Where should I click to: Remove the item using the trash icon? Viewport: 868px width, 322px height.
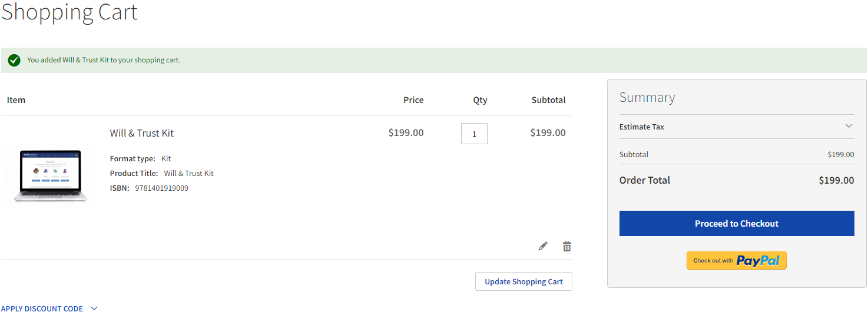point(566,246)
